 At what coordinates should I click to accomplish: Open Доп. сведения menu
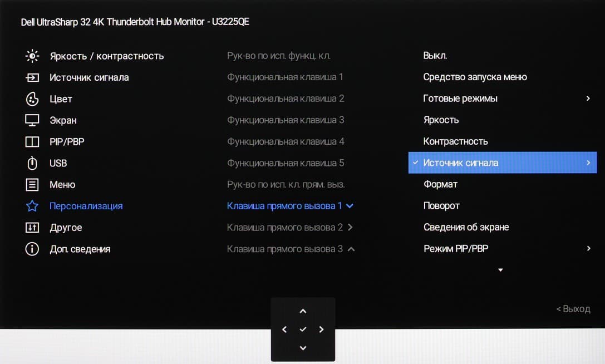click(80, 249)
